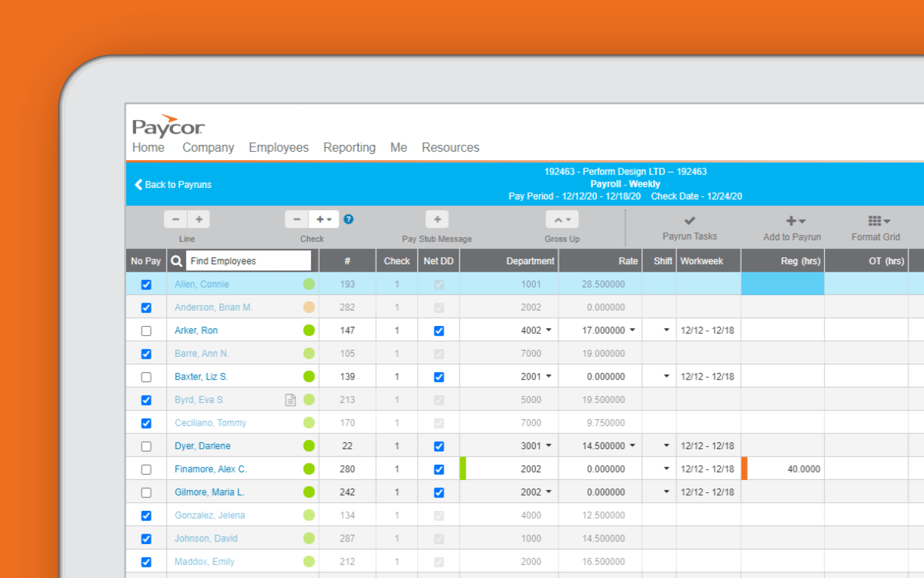
Task: Click status dot for Gilmore, Maria L.
Action: [309, 492]
